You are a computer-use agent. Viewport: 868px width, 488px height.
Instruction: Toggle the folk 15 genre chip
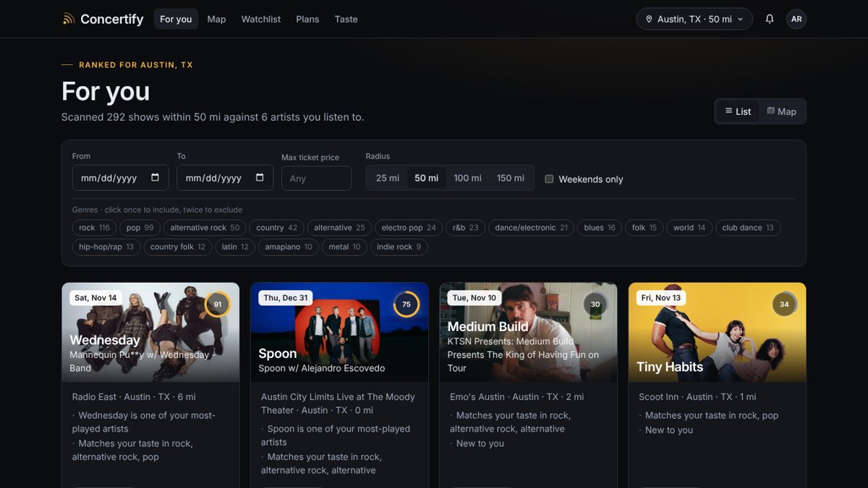pos(644,228)
